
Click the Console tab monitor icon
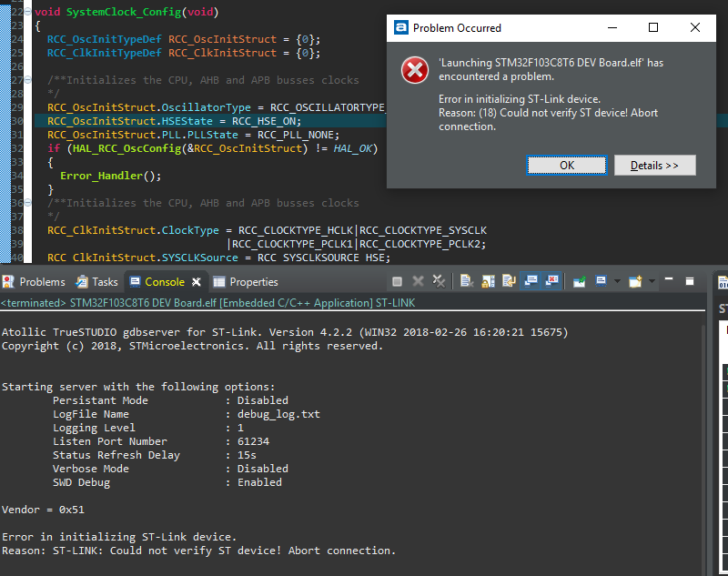coord(135,281)
